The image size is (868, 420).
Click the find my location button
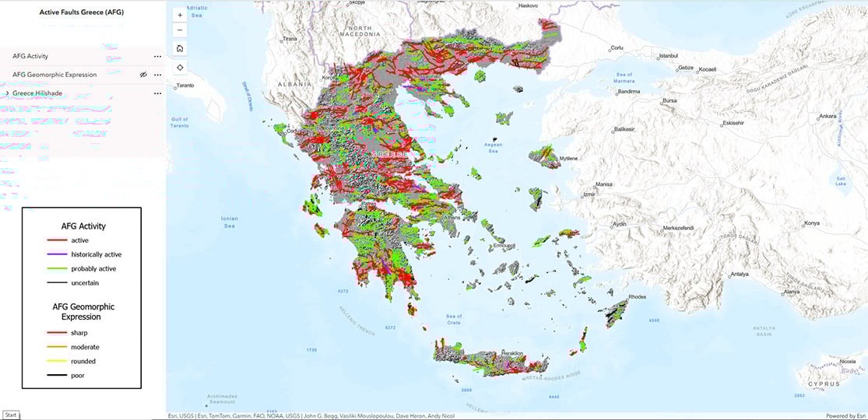pyautogui.click(x=181, y=67)
